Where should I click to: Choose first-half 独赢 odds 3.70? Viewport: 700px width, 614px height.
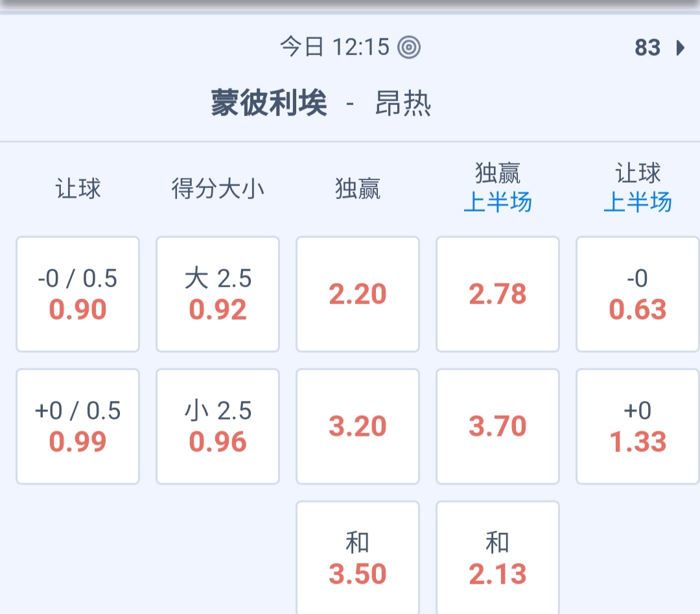coord(498,427)
